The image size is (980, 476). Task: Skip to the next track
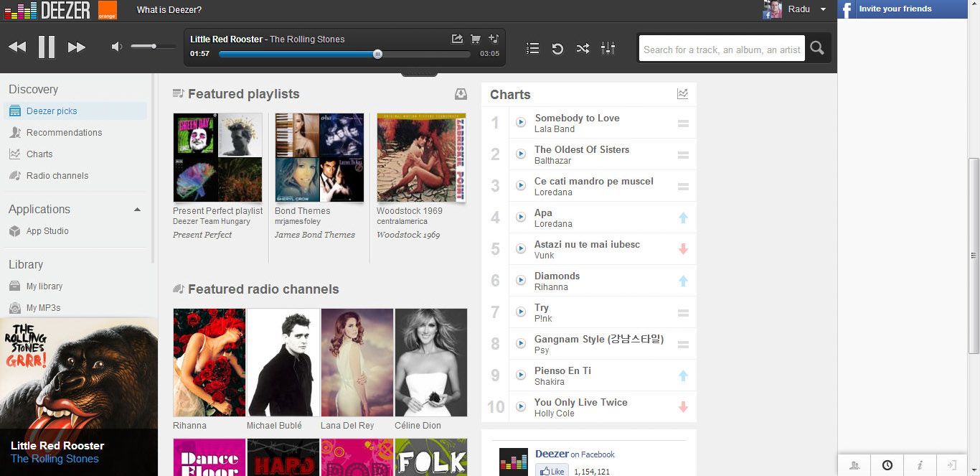click(x=77, y=47)
